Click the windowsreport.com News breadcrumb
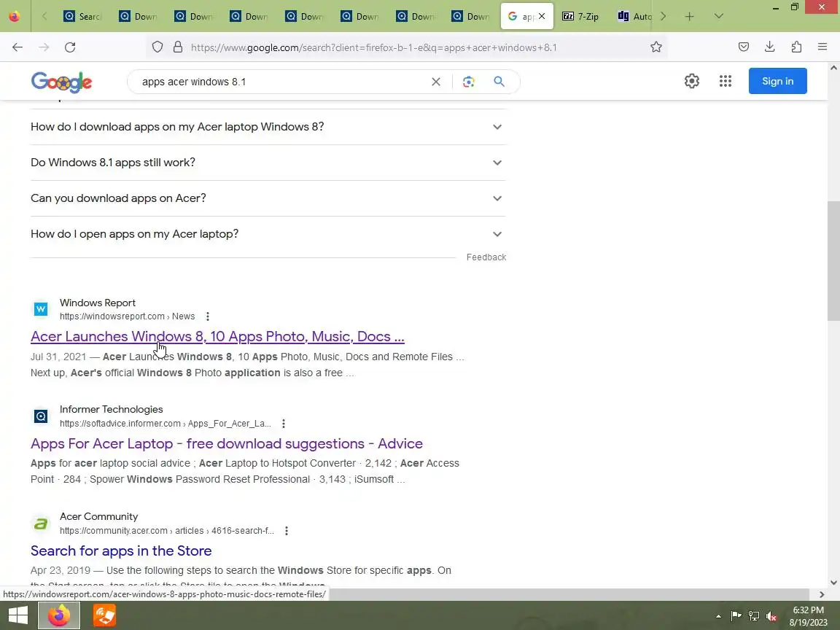840x630 pixels. click(x=127, y=316)
